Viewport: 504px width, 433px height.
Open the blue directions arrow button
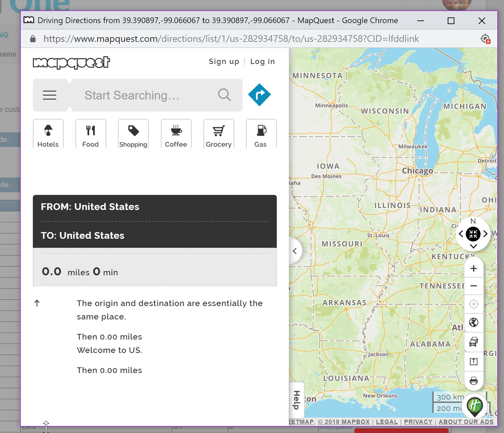coord(259,95)
